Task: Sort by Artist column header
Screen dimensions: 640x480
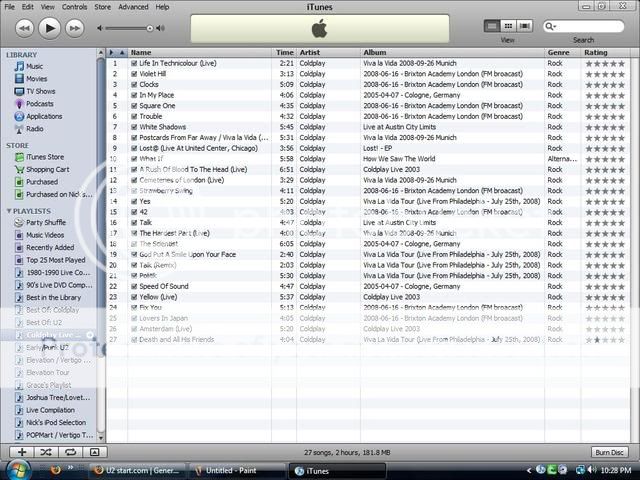Action: (329, 53)
